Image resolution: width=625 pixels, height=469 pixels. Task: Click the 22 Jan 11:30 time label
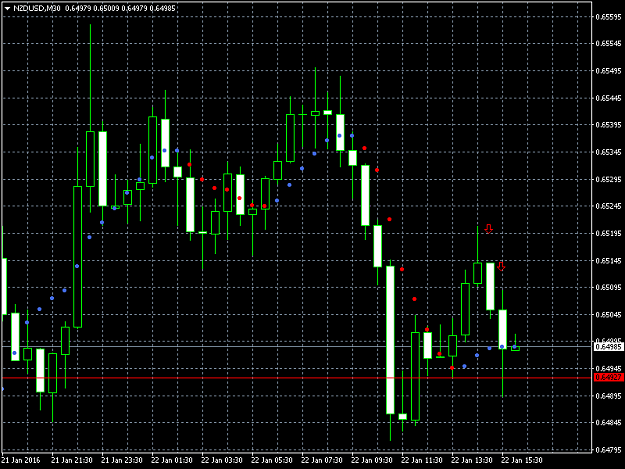(422, 460)
